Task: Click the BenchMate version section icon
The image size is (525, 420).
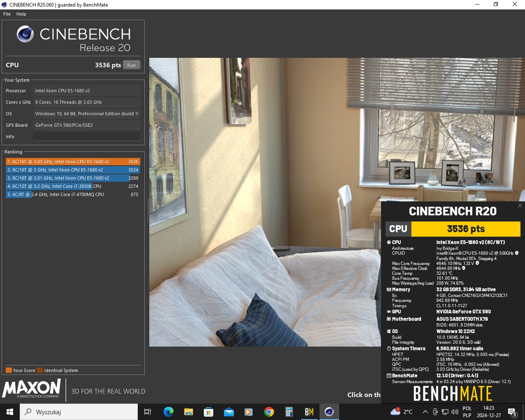Action: click(389, 376)
